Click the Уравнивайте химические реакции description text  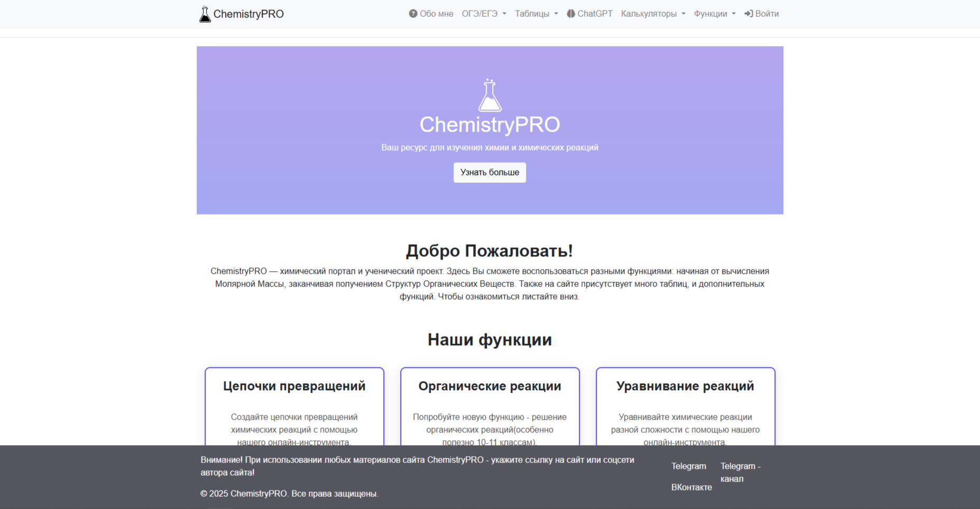point(686,429)
